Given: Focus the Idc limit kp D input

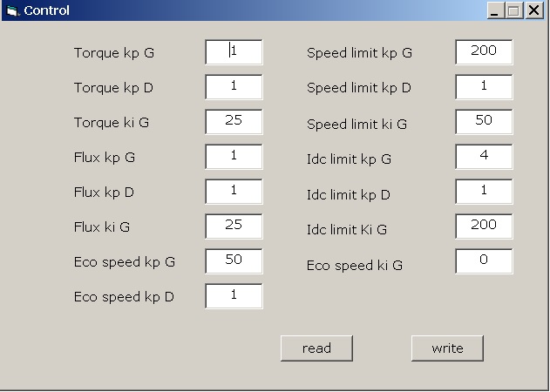Looking at the screenshot, I should [484, 192].
